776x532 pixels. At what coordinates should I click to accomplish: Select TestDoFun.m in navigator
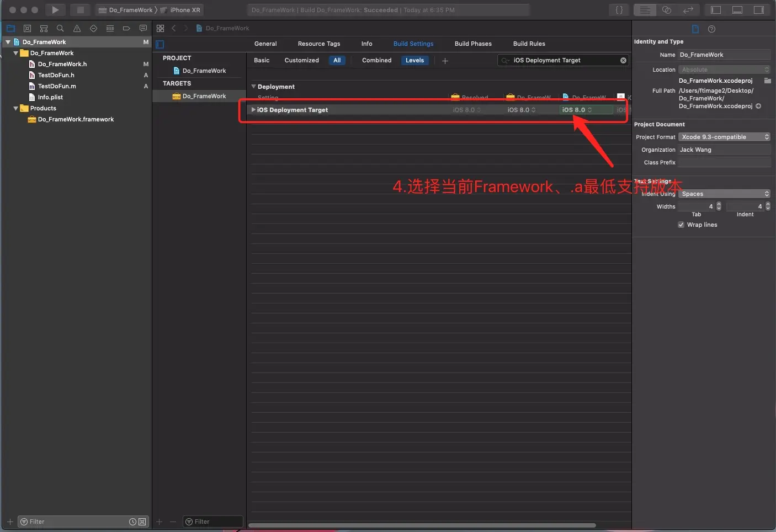(57, 86)
